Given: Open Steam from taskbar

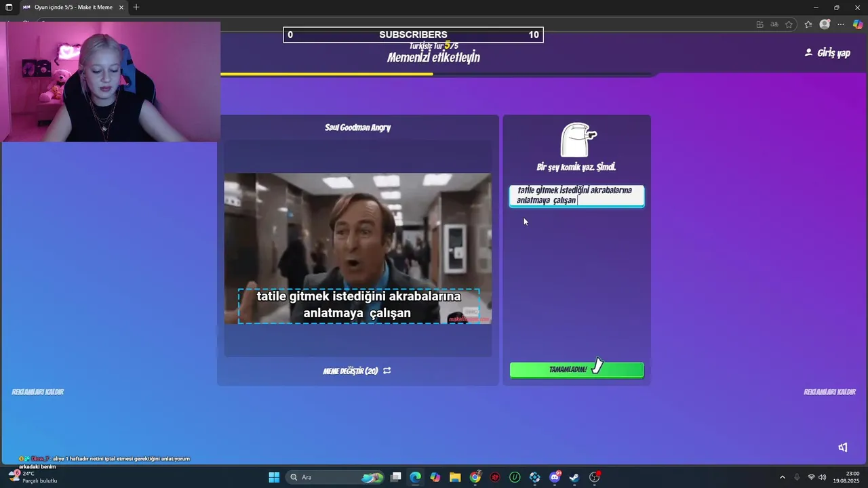Looking at the screenshot, I should (574, 477).
